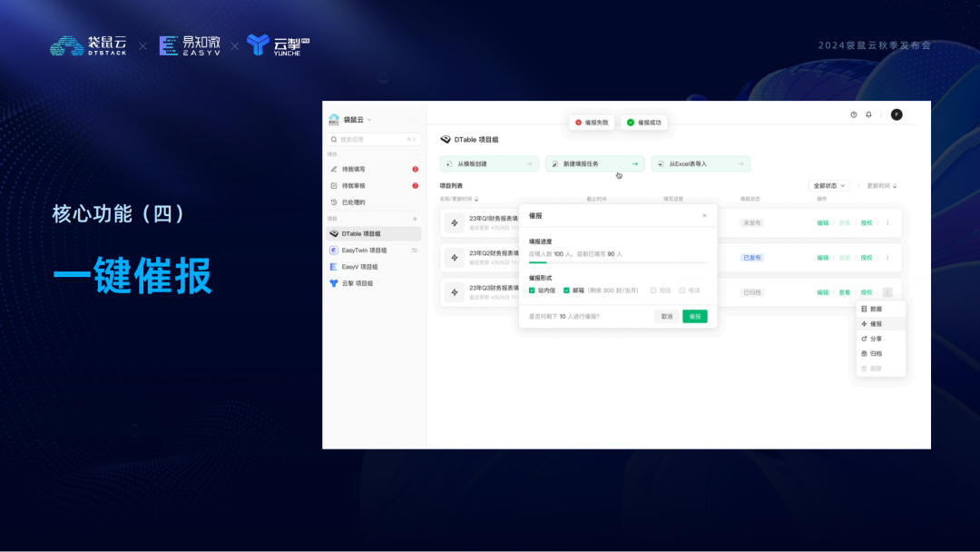Click the green 催报 confirm button
Screen dimensions: 980x552
tap(694, 316)
